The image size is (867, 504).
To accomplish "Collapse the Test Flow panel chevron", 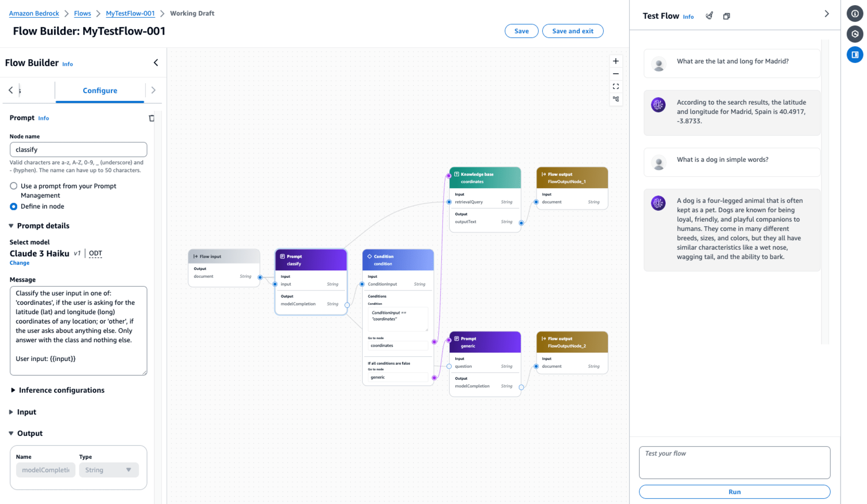I will pyautogui.click(x=827, y=14).
